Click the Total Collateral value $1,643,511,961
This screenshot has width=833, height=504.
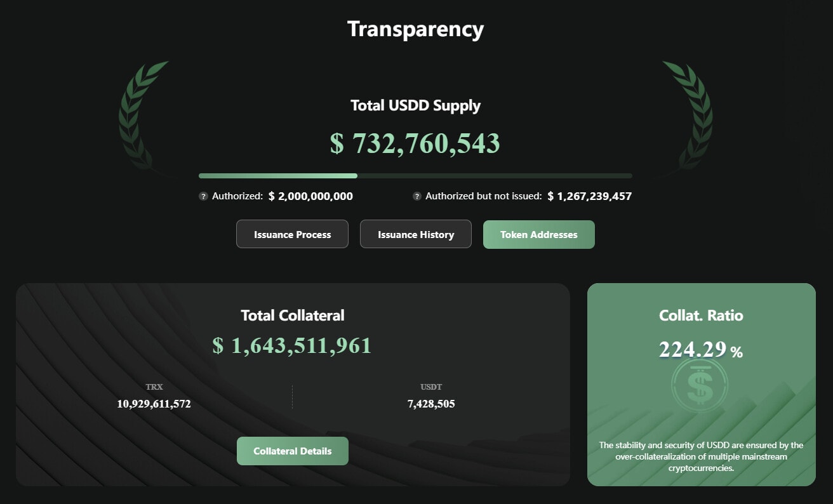pos(292,346)
